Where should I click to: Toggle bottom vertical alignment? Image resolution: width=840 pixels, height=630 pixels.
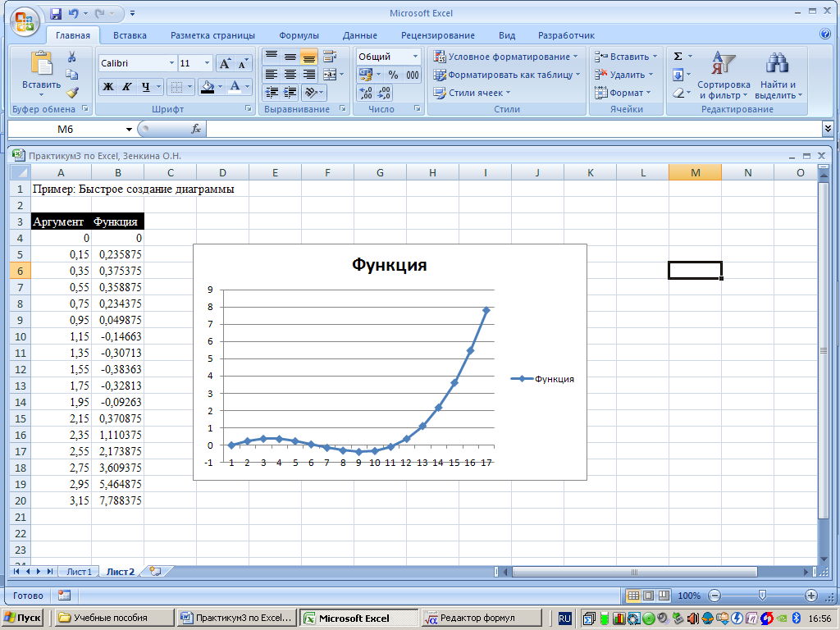(309, 57)
